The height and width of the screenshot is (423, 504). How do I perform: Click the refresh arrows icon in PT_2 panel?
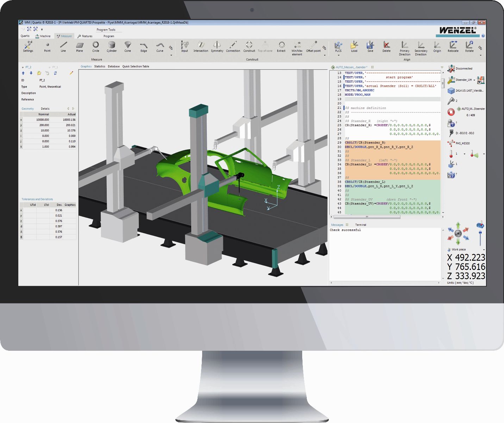click(x=55, y=73)
